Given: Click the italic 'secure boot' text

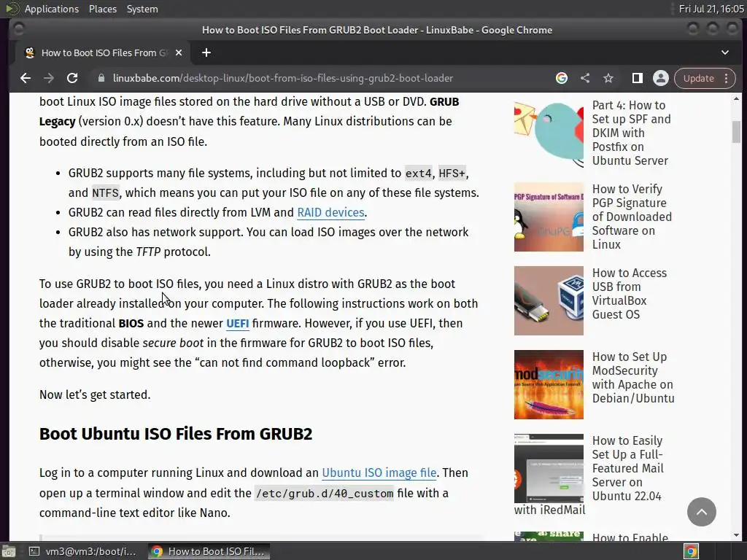Looking at the screenshot, I should coord(173,343).
